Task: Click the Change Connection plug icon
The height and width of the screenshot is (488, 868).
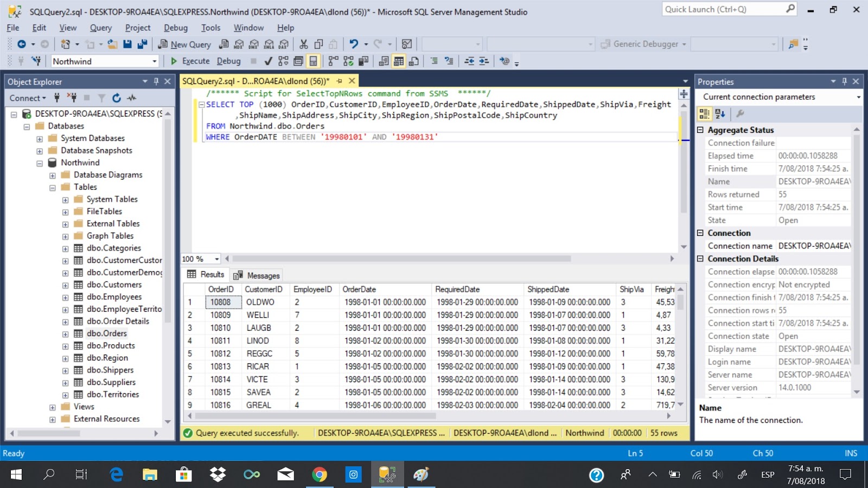Action: point(36,61)
